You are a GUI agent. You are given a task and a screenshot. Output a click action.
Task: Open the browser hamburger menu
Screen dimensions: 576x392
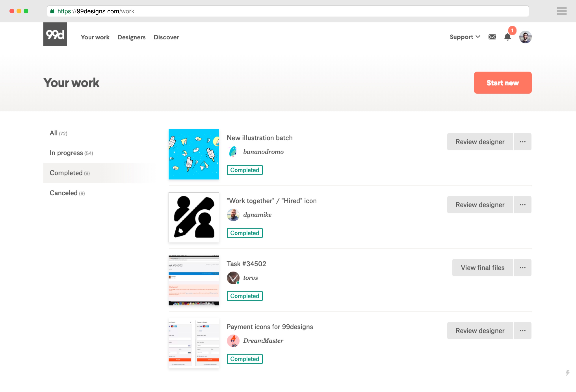point(561,11)
